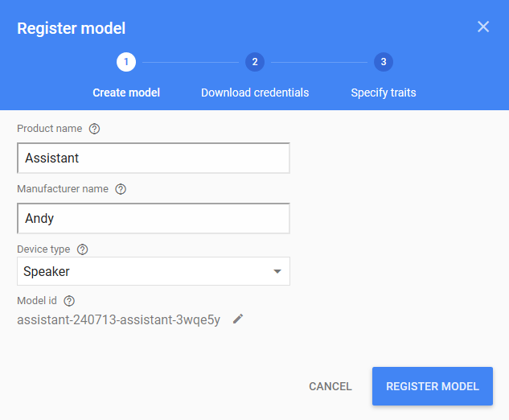Edit the model id with pencil icon

pyautogui.click(x=237, y=319)
